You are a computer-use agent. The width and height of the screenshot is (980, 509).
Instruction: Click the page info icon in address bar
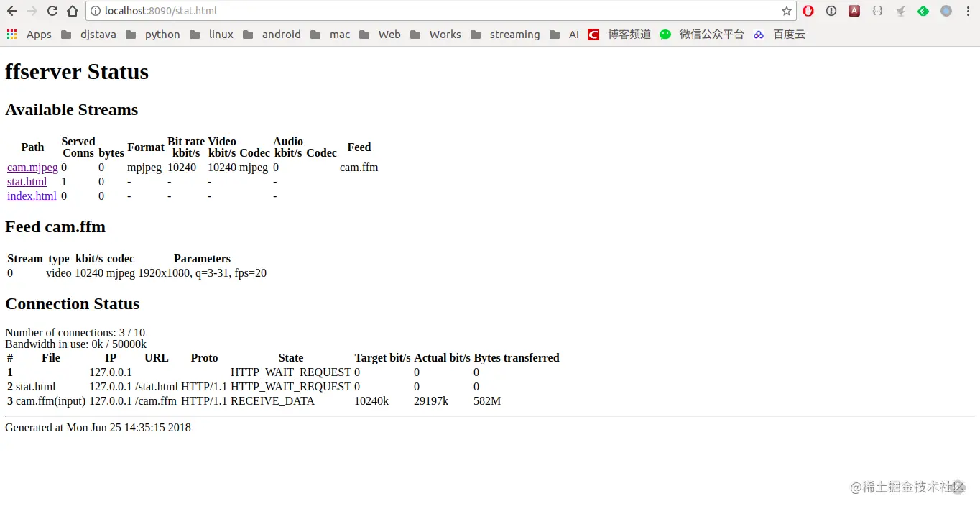click(94, 11)
